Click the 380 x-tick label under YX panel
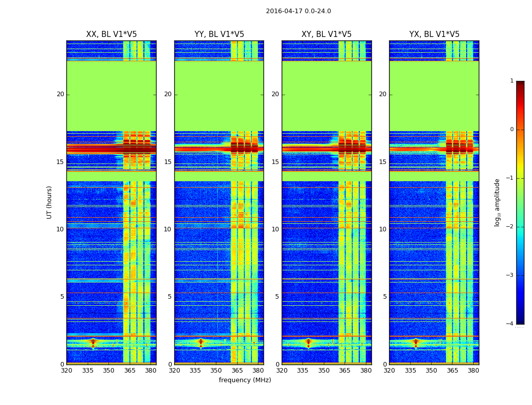Image resolution: width=532 pixels, height=405 pixels. tap(473, 371)
